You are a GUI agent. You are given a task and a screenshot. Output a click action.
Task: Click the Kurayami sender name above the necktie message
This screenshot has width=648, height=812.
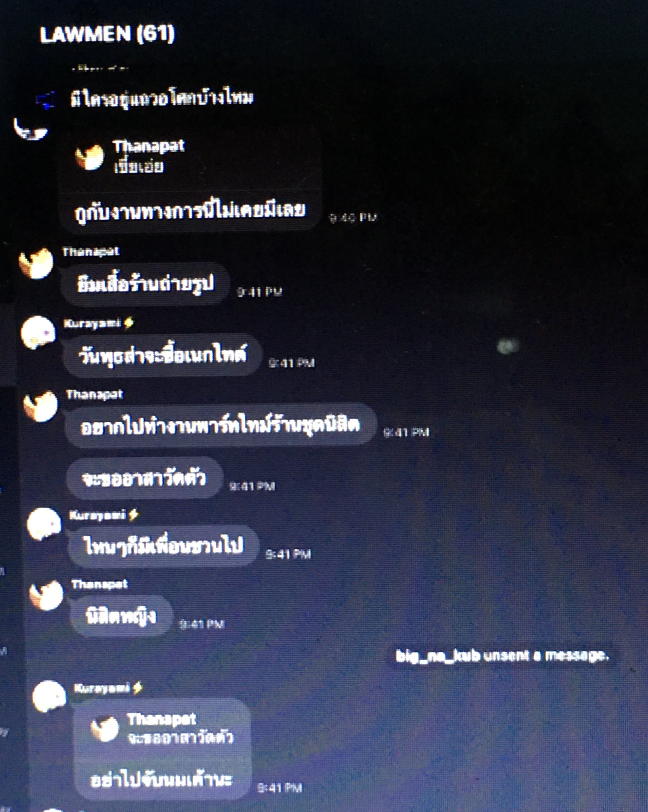click(x=92, y=323)
